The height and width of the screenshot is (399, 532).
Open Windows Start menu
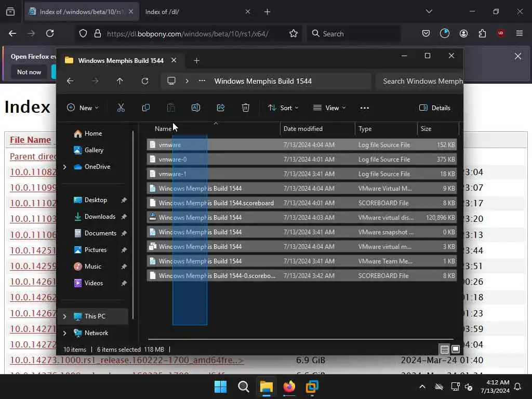click(220, 387)
